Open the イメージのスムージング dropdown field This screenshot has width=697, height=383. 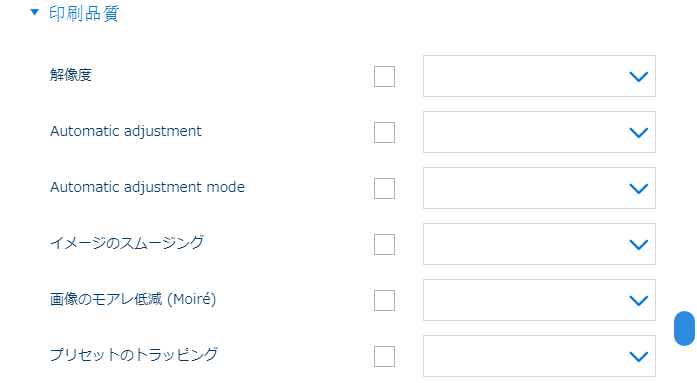(539, 244)
